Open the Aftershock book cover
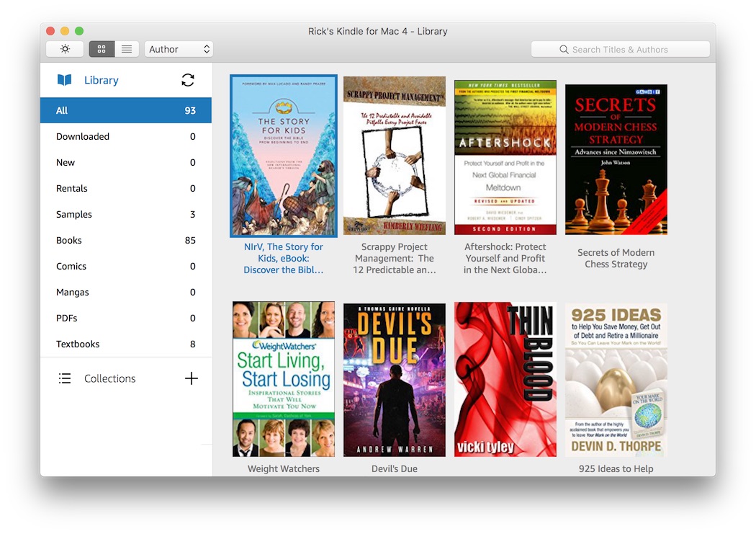The image size is (756, 534). (x=505, y=157)
